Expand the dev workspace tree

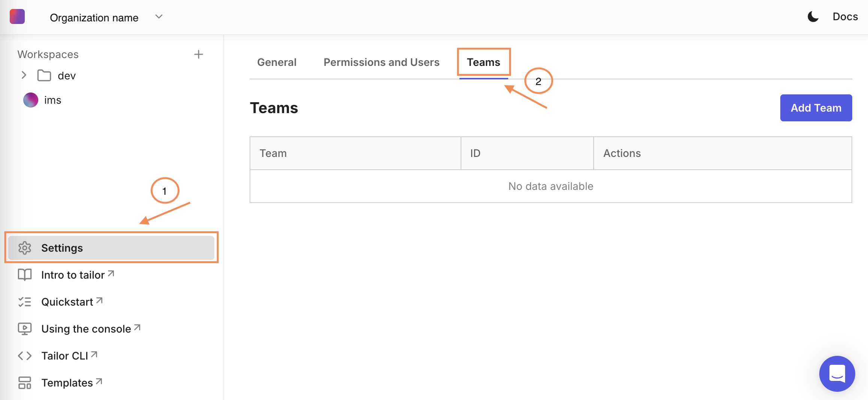coord(24,75)
